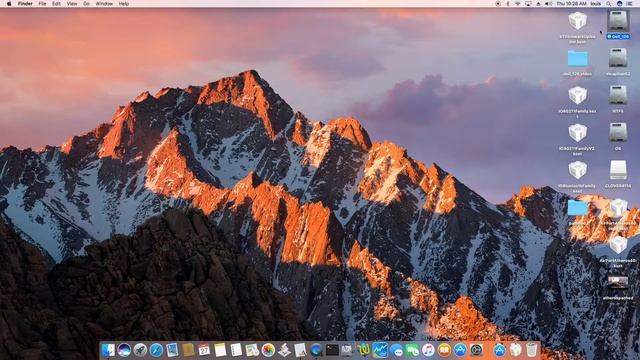Launch Siri from the Dock
The width and height of the screenshot is (640, 360).
pyautogui.click(x=124, y=350)
